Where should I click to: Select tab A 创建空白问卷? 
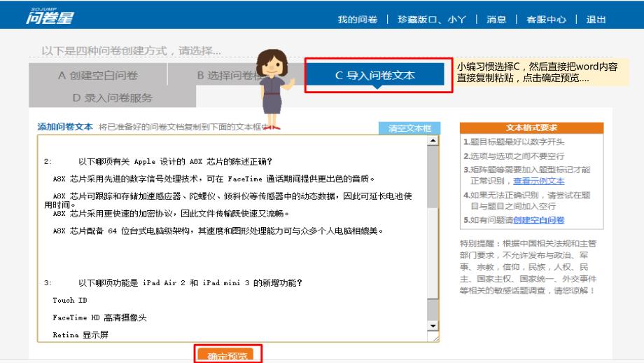[x=98, y=75]
